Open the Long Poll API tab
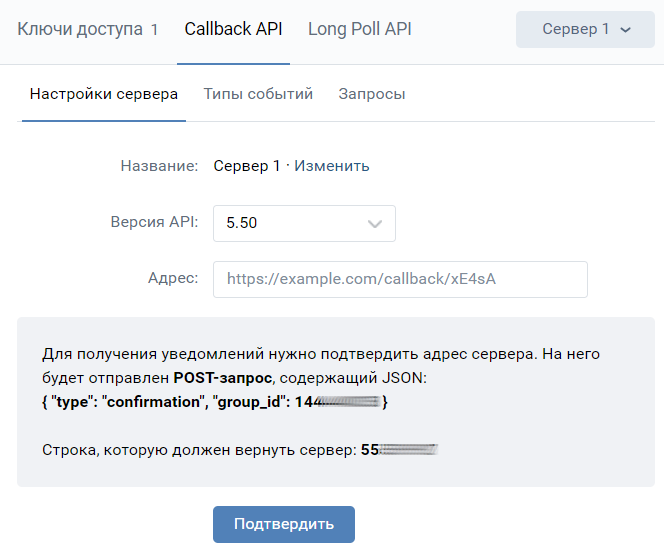 359,29
